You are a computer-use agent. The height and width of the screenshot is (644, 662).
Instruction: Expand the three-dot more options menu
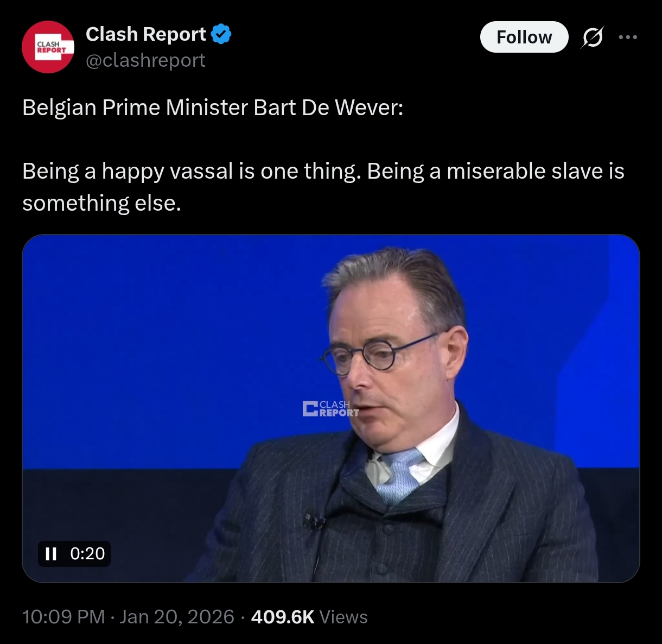[x=628, y=37]
